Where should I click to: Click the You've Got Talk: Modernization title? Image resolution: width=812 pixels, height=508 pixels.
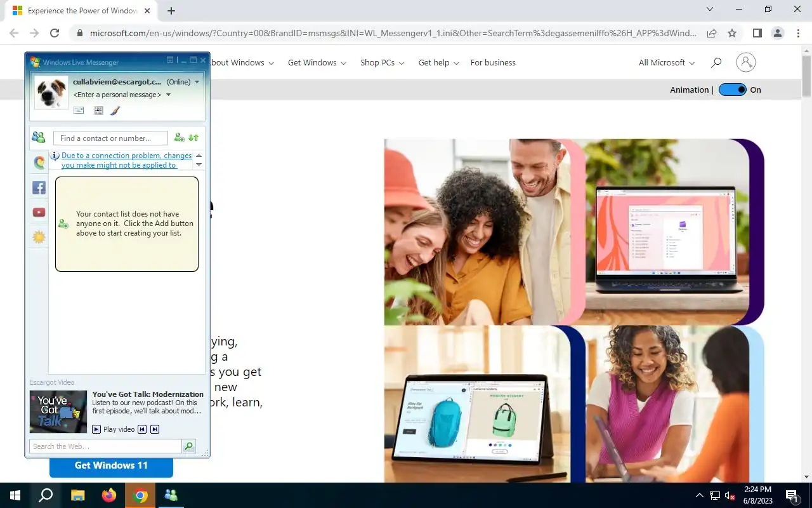click(148, 394)
